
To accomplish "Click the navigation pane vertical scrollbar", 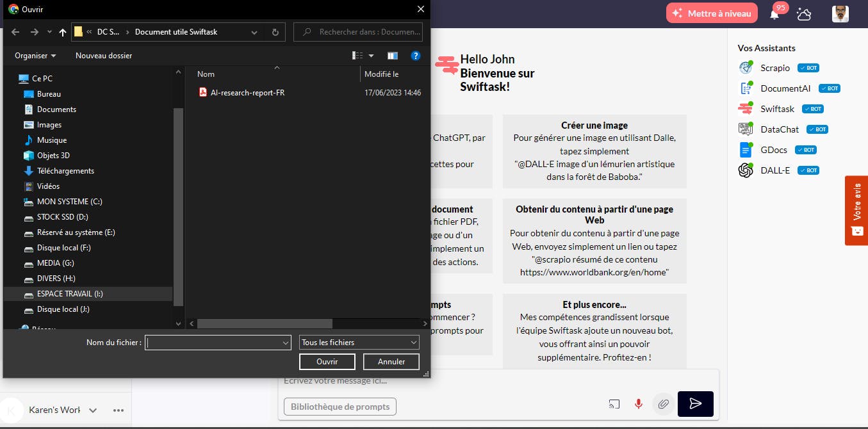I will pyautogui.click(x=179, y=206).
